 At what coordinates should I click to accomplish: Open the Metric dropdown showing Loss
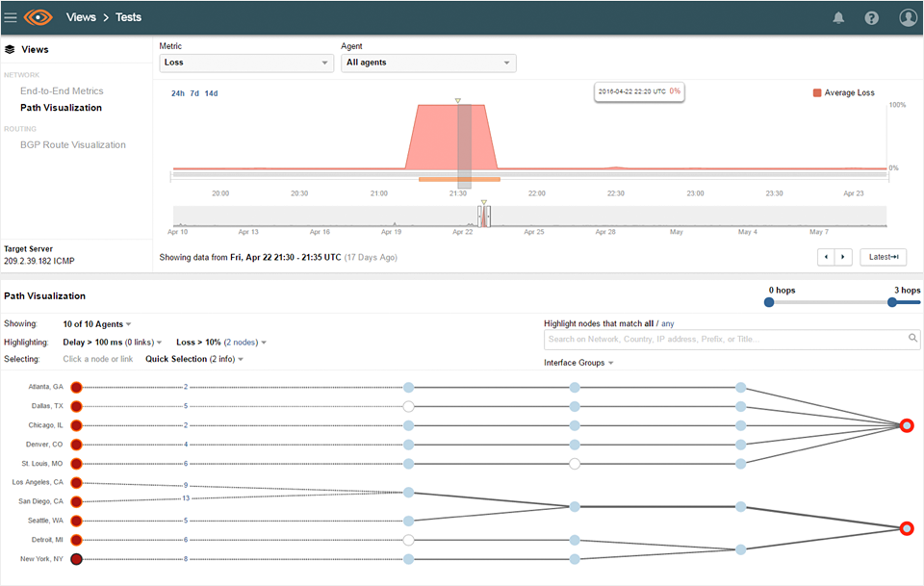pos(245,63)
